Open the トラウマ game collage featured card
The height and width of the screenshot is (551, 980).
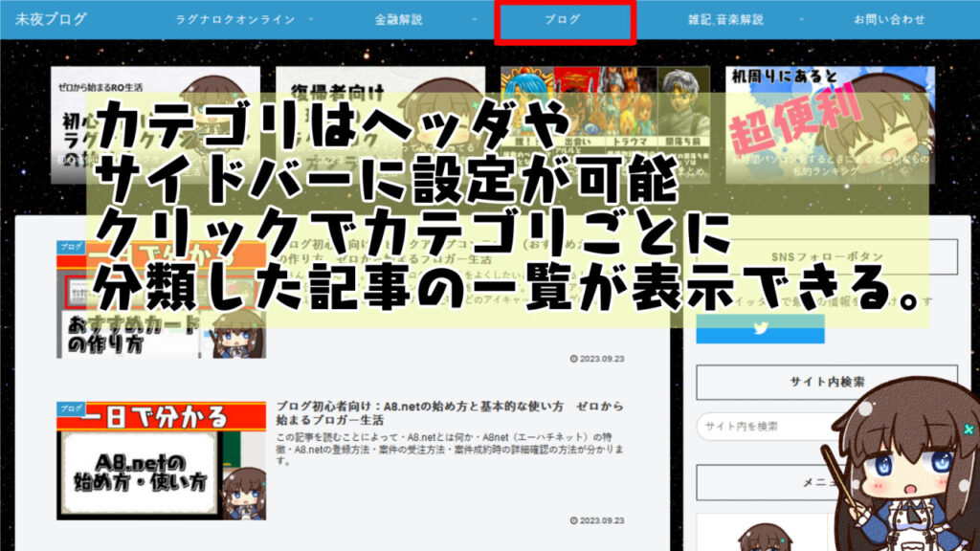[605, 125]
